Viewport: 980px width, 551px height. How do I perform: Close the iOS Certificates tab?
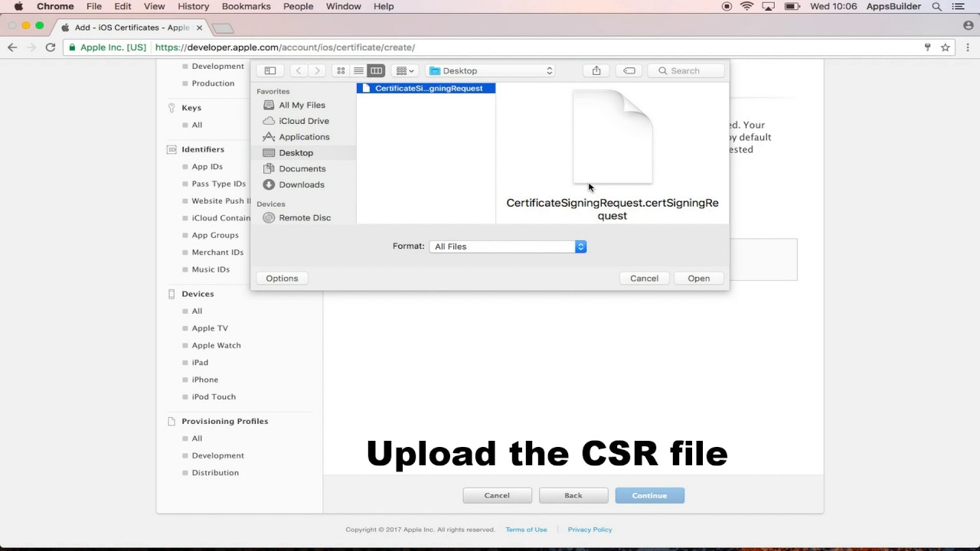(200, 28)
